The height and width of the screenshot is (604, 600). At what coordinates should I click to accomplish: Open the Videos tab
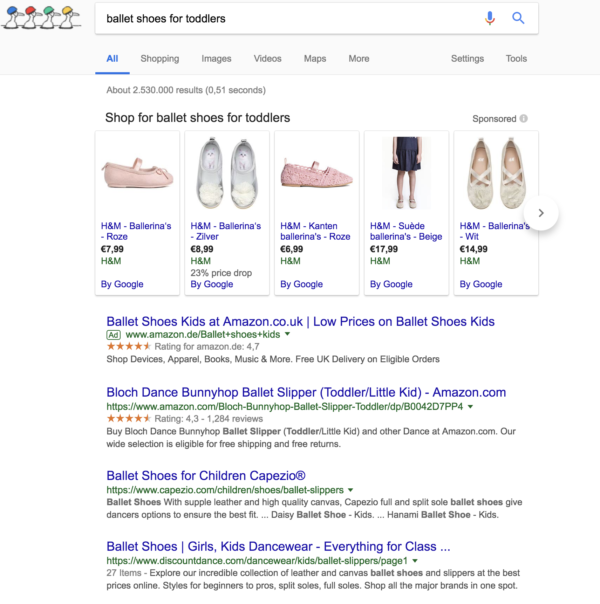pyautogui.click(x=267, y=59)
